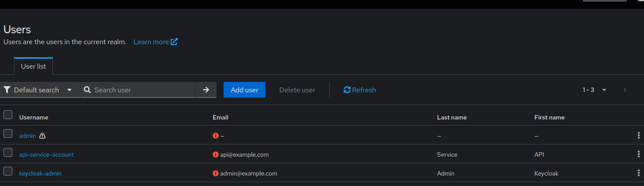Click the Last name column header
Screen dimensions: 644x186
click(x=452, y=117)
